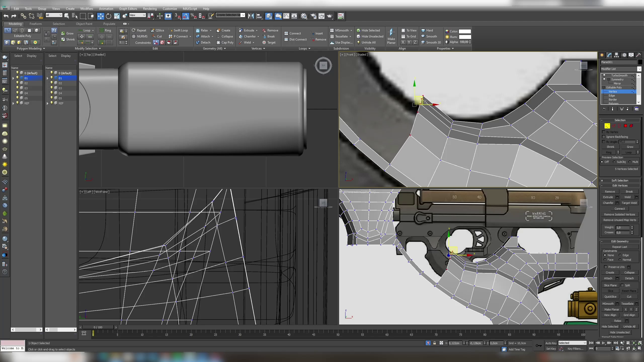Screen dimensions: 644x362
Task: Switch to the Freeform ribbon tab
Action: coord(35,24)
